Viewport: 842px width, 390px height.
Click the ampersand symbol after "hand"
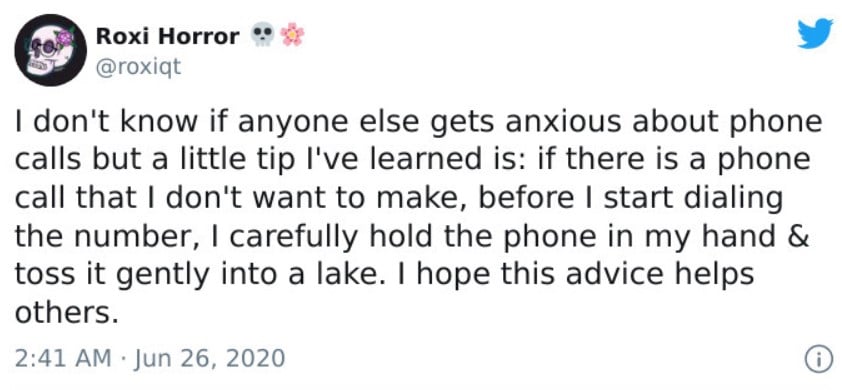[x=799, y=237]
